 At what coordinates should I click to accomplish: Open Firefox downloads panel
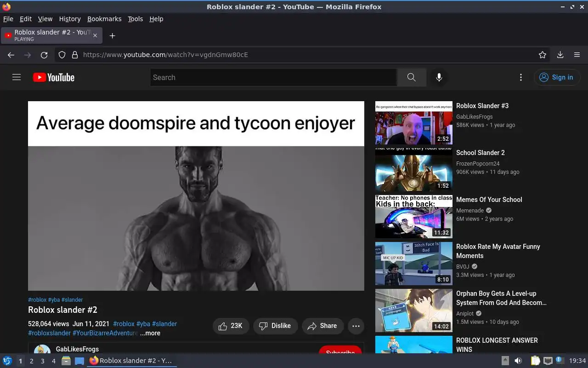(x=560, y=55)
